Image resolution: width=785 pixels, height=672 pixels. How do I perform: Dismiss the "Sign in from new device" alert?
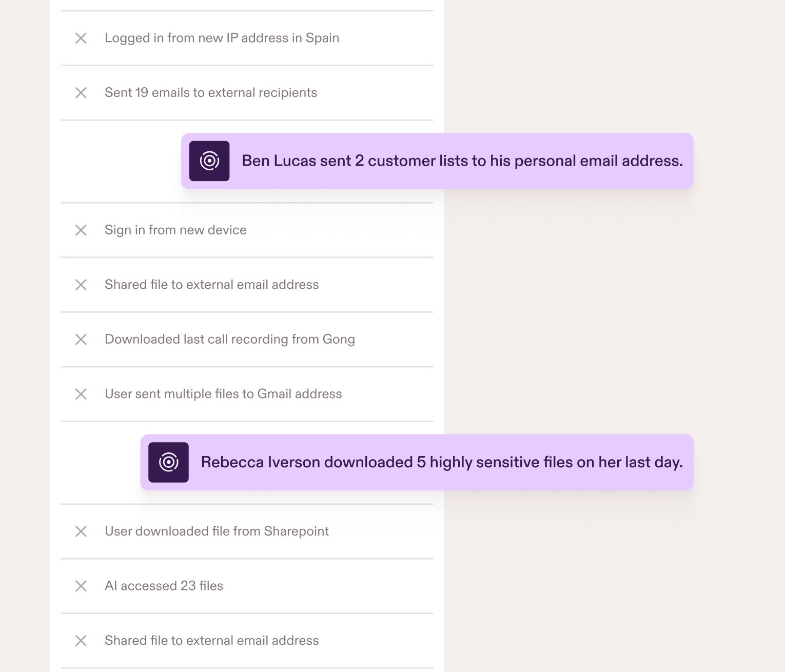[81, 230]
